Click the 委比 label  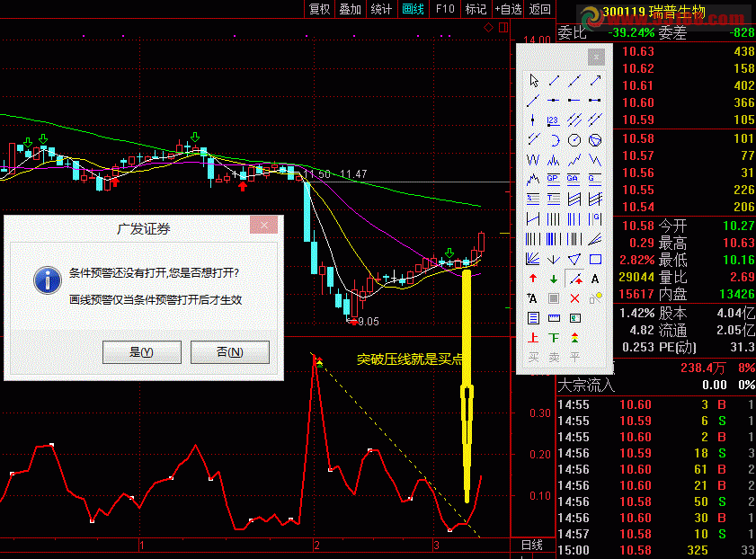[x=572, y=32]
